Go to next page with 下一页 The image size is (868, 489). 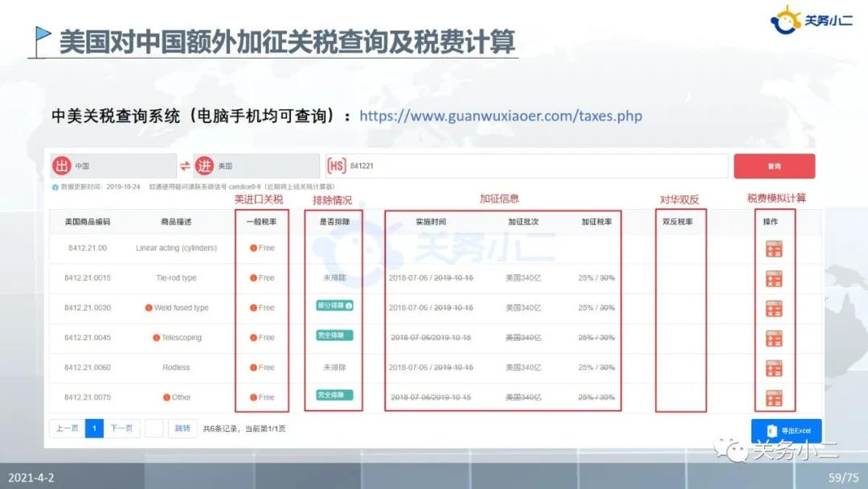pyautogui.click(x=121, y=429)
